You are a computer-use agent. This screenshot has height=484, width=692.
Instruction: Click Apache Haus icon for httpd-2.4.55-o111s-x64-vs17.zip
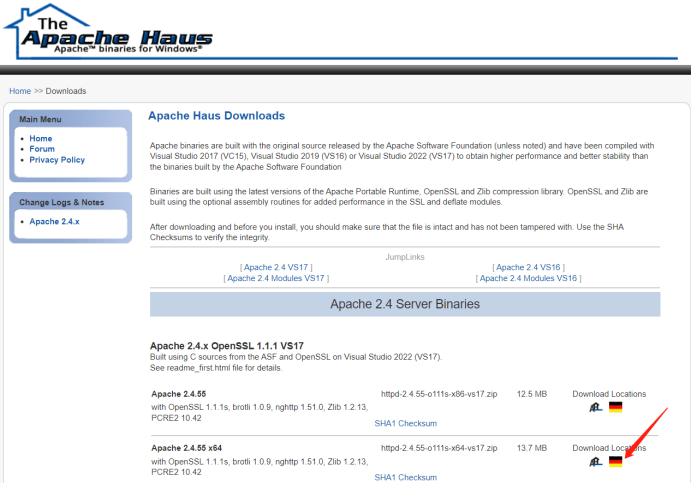pos(595,461)
